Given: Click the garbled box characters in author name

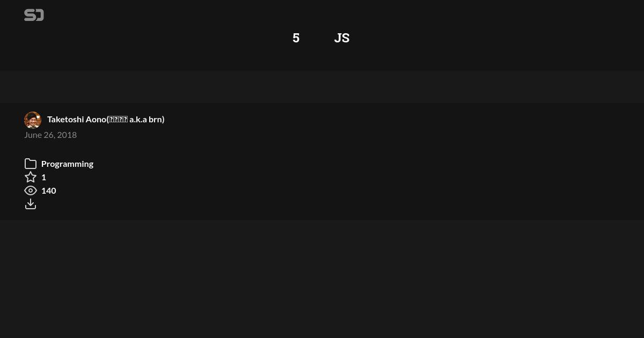Looking at the screenshot, I should click(x=118, y=119).
